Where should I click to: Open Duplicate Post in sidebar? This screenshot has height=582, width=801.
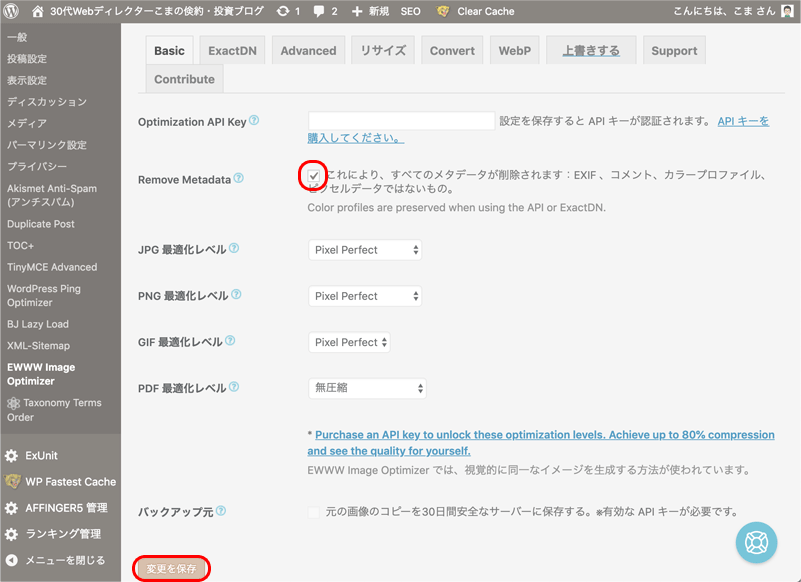(40, 224)
